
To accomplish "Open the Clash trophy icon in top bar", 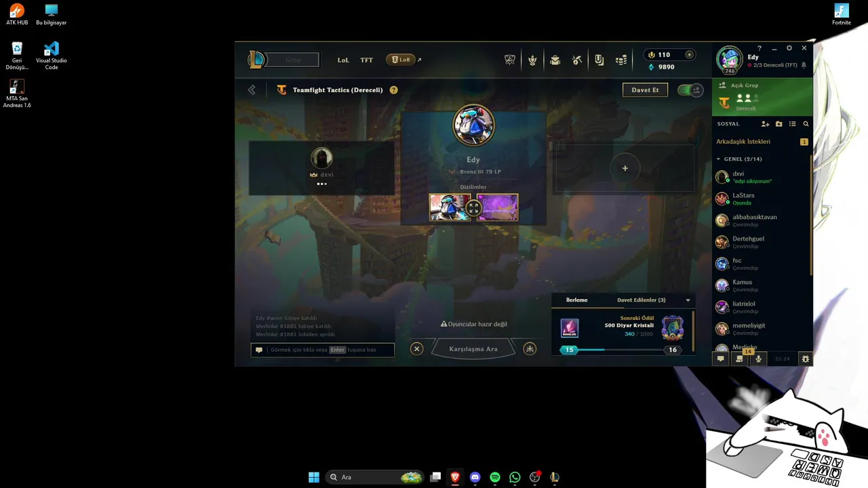I will click(510, 60).
